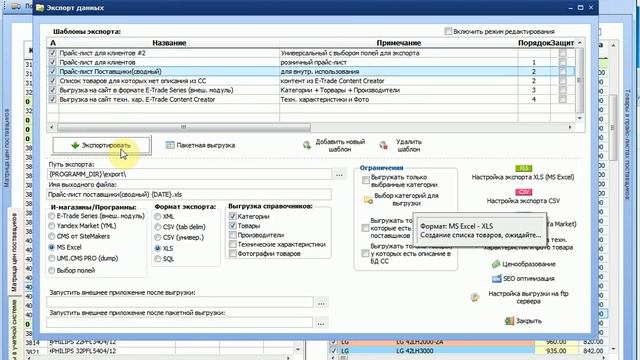640x360 pixels.
Task: Choose XLS export format
Action: [x=158, y=248]
